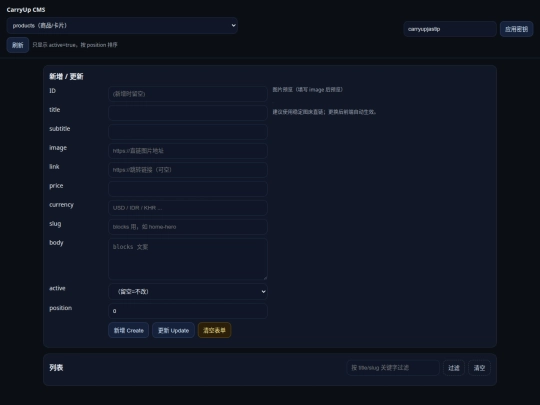Click the 新增 Create button
Viewport: 540px width, 405px height.
(128, 330)
